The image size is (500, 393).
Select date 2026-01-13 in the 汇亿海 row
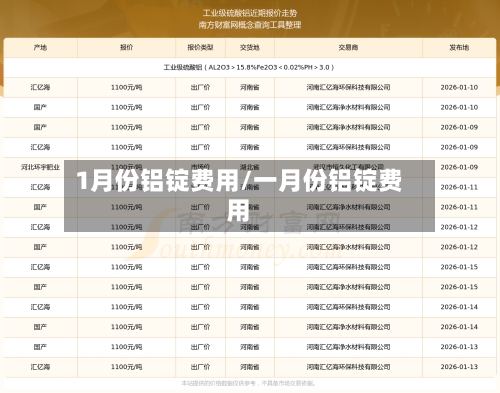459,367
